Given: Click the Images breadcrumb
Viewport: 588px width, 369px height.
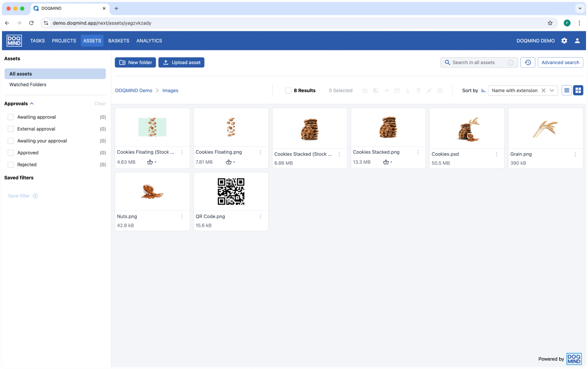Looking at the screenshot, I should 170,91.
